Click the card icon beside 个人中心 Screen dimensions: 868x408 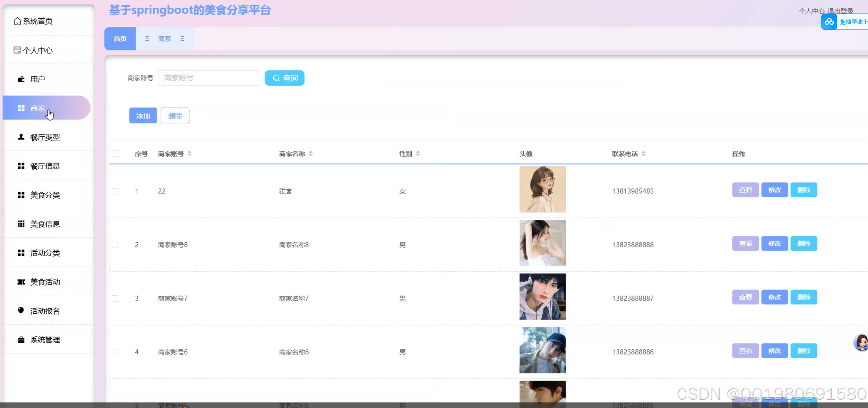click(17, 50)
